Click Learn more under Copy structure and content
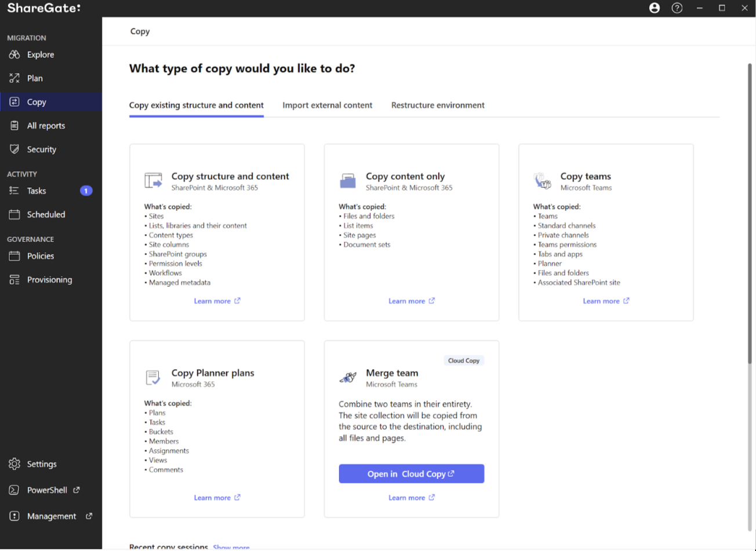Viewport: 756px width, 551px height. pos(217,301)
